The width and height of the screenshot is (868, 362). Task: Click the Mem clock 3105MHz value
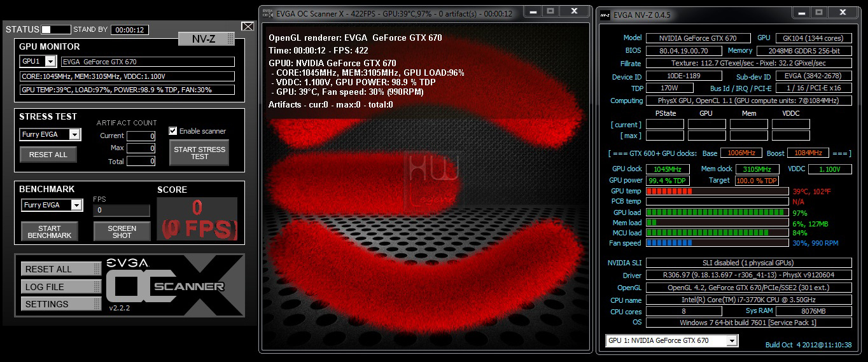(757, 169)
